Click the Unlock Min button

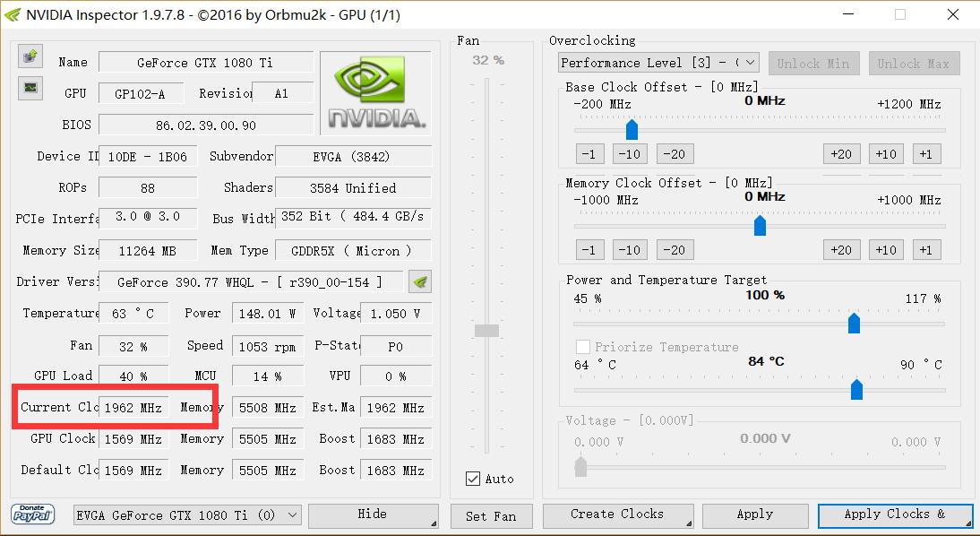click(x=813, y=64)
